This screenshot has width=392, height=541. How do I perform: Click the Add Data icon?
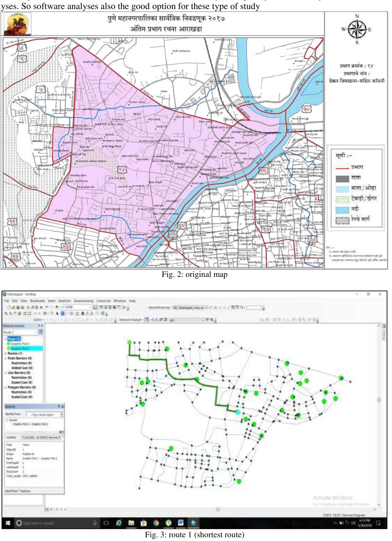[58, 307]
